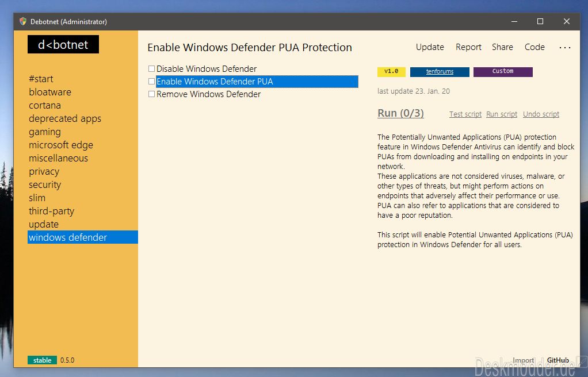This screenshot has height=377, width=588.
Task: Click Share in the top menu
Action: 502,47
